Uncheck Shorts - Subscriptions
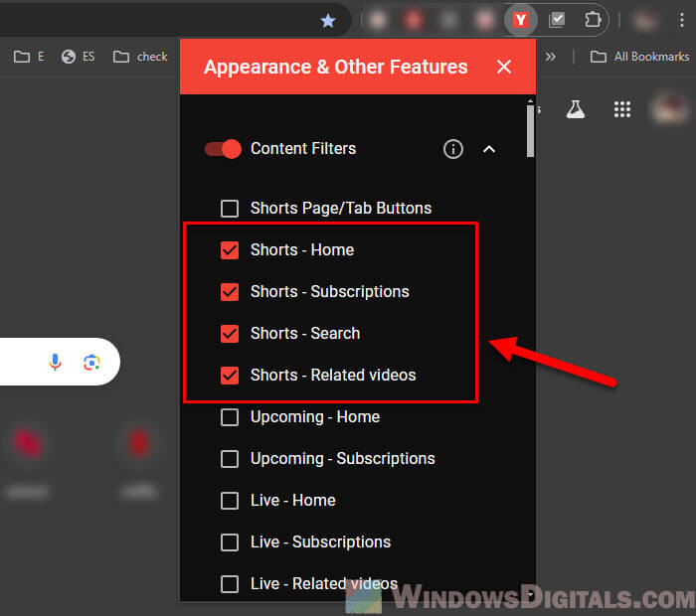 pyautogui.click(x=230, y=292)
